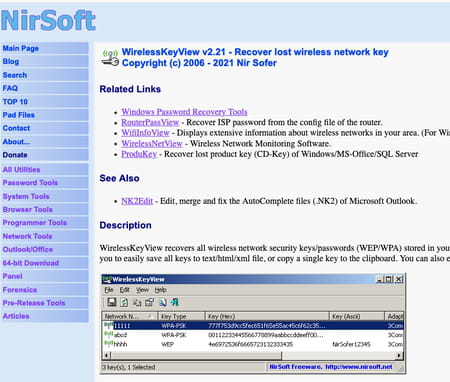Click the WirelessKeyView key-and-antenna icon
The width and height of the screenshot is (450, 382).
point(110,58)
